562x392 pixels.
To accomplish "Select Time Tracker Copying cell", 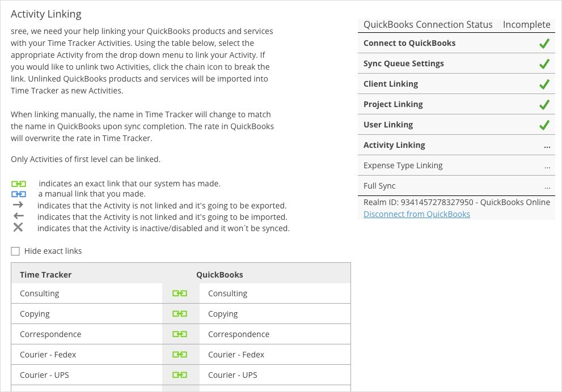I will (87, 314).
